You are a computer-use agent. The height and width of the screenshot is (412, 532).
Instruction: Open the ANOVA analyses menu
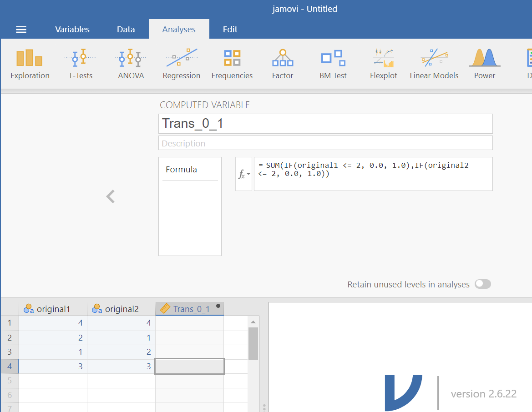pos(131,64)
